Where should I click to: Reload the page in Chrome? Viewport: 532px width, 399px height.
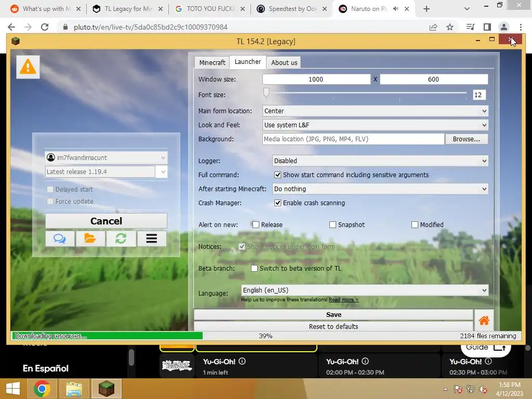[x=45, y=27]
